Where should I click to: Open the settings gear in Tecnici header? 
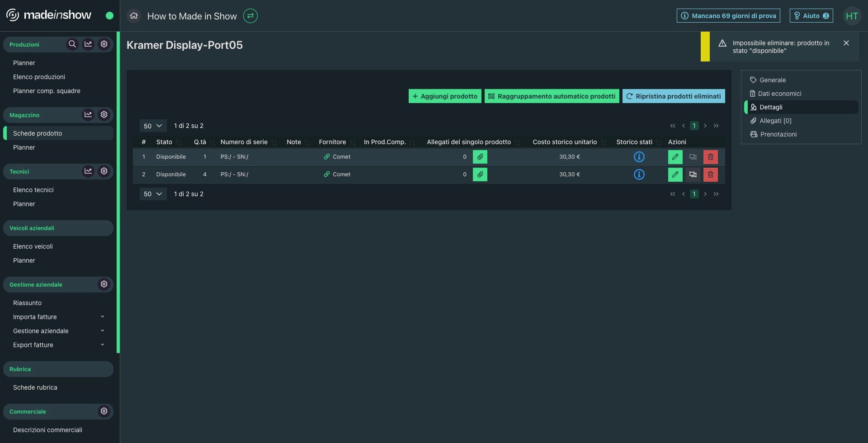pos(104,171)
